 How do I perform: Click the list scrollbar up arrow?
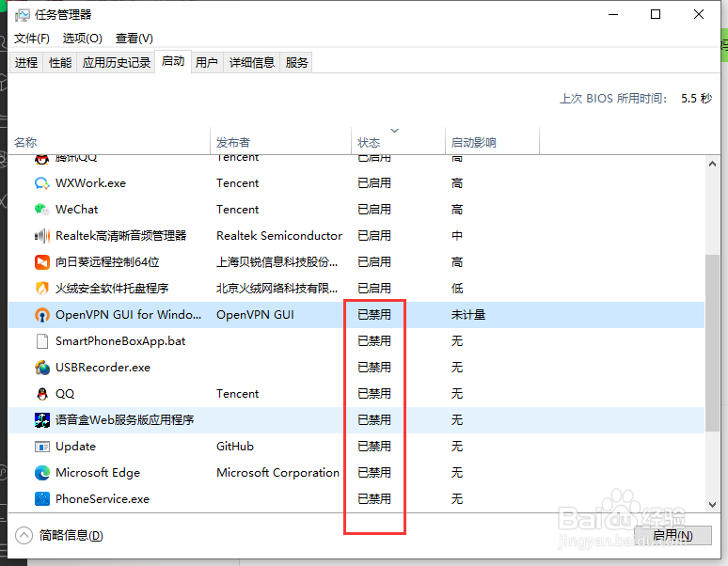point(712,164)
